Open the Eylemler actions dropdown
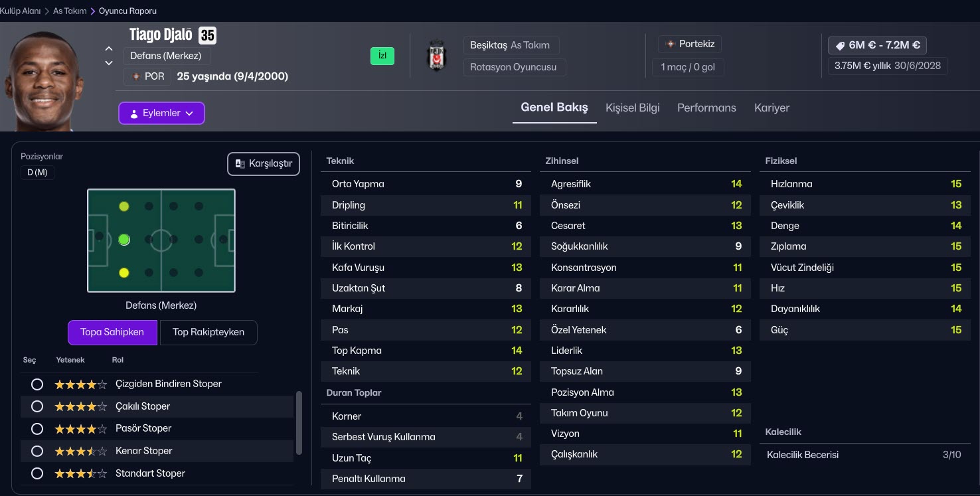The width and height of the screenshot is (980, 496). [x=161, y=113]
